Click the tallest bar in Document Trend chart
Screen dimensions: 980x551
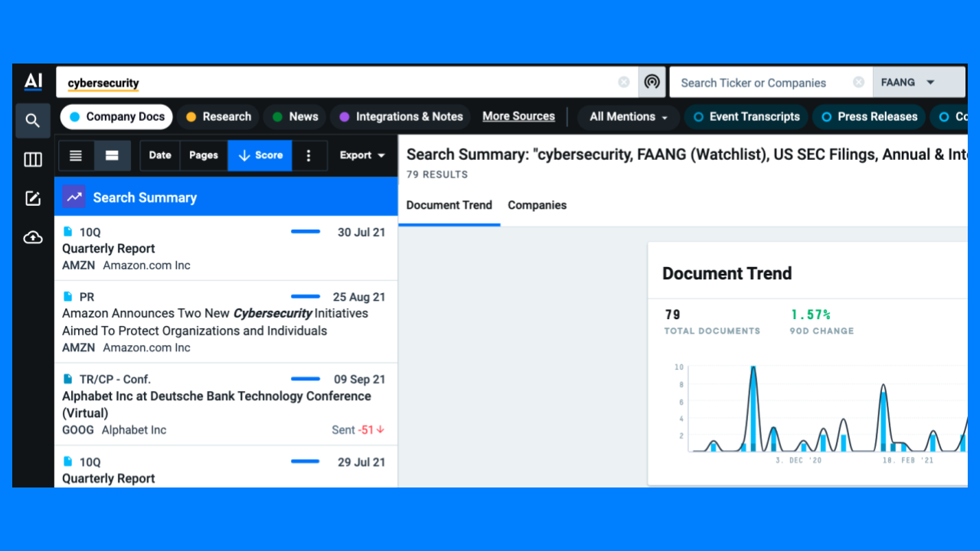753,409
